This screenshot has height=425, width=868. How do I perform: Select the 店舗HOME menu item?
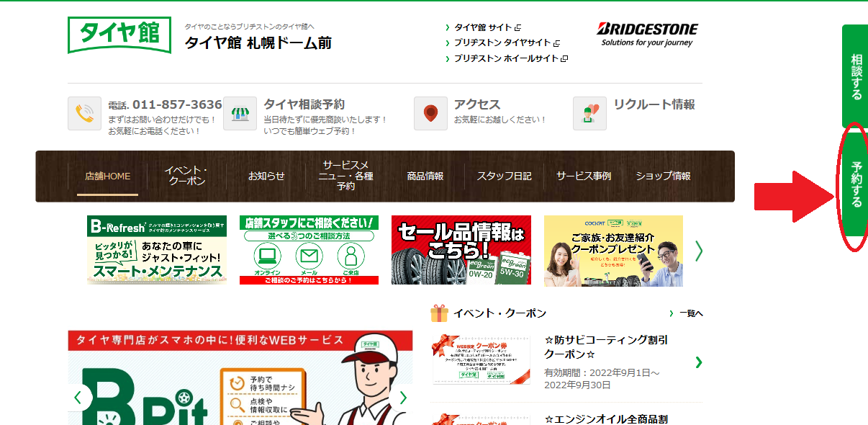pyautogui.click(x=108, y=176)
